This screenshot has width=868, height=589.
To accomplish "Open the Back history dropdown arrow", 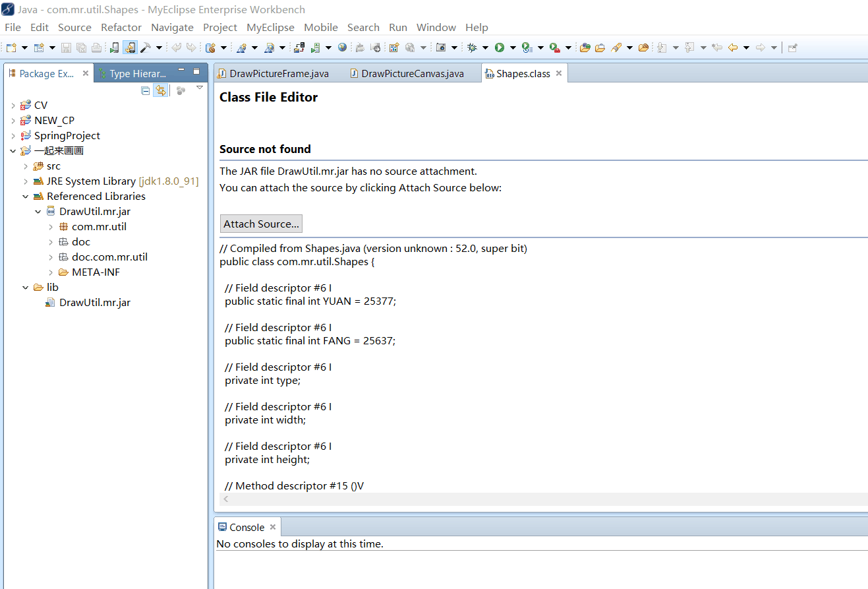I will (747, 47).
